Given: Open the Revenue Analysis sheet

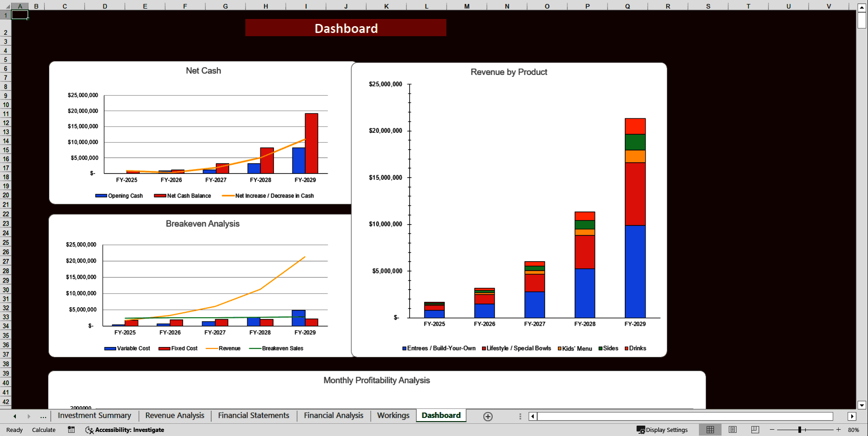Looking at the screenshot, I should pyautogui.click(x=175, y=415).
